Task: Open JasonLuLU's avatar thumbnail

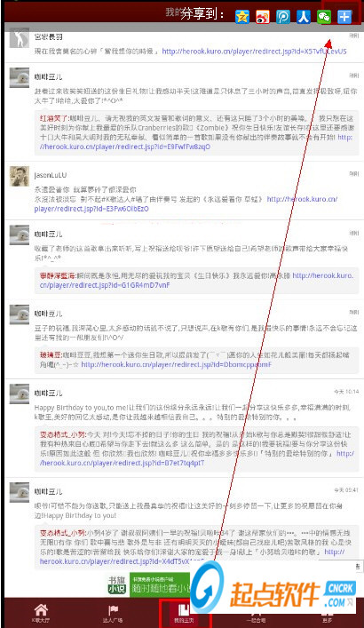Action: 20,176
